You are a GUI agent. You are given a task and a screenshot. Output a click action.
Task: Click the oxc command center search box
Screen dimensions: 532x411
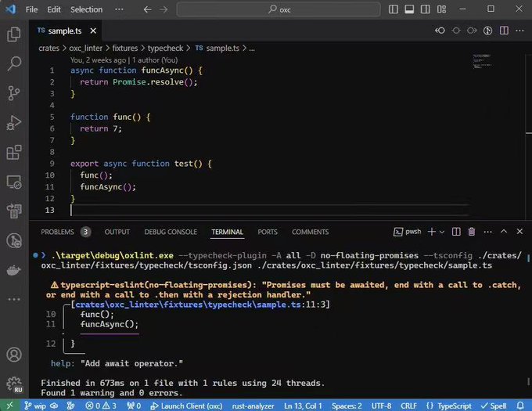pyautogui.click(x=279, y=9)
